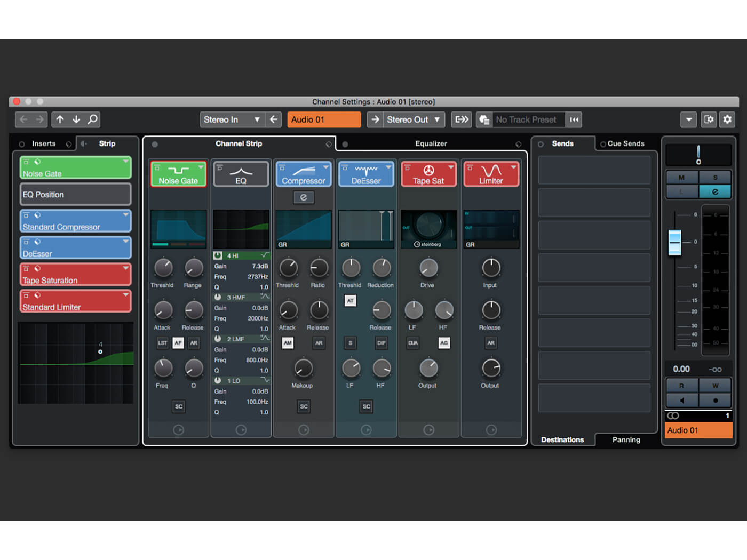The width and height of the screenshot is (747, 560).
Task: Toggle EQ band 4 HI power
Action: tap(218, 255)
